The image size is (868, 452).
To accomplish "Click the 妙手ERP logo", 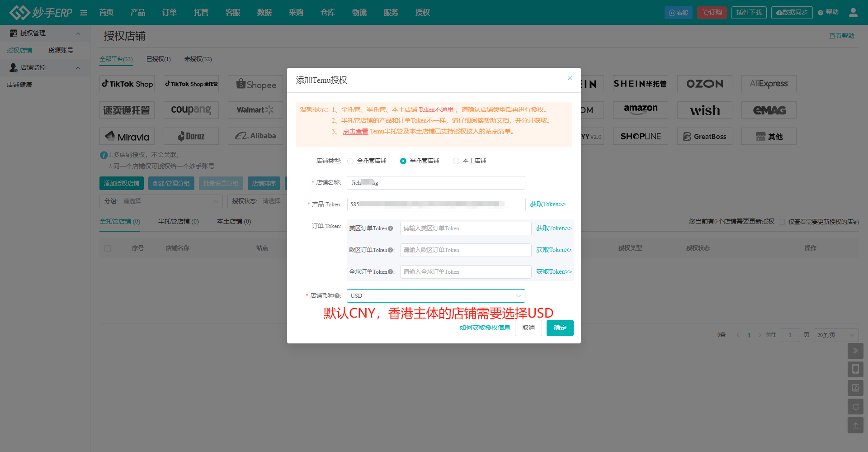I will click(x=41, y=12).
